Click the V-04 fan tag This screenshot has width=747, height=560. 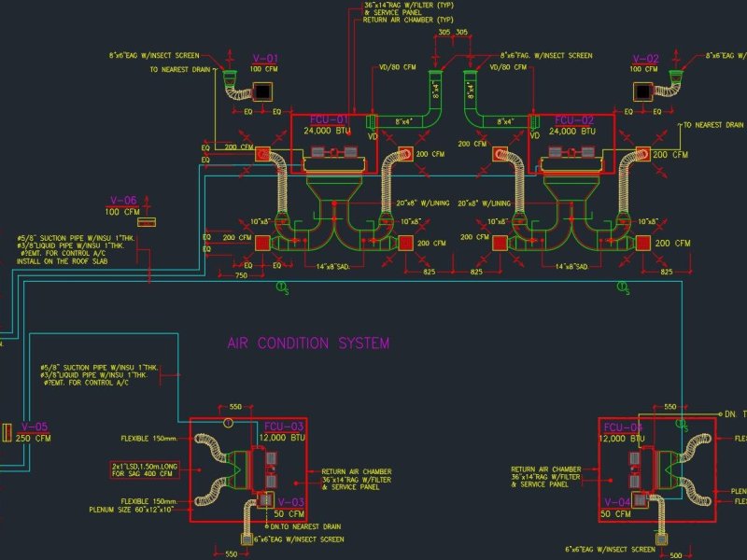pos(617,502)
